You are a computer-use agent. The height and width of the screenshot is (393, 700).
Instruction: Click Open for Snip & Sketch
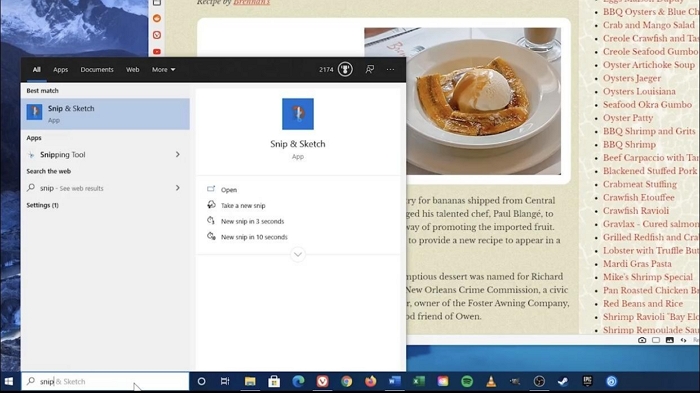[x=229, y=190]
